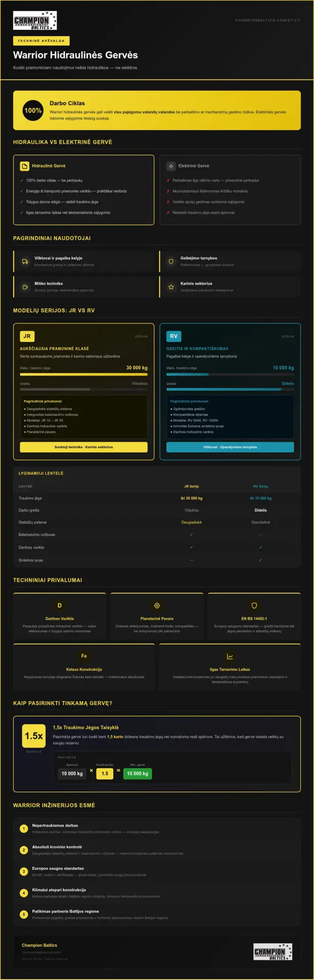Viewport: 314px width, 980px height.
Task: Click the 'iki 10 000 kg' table cell
Action: coord(260,498)
